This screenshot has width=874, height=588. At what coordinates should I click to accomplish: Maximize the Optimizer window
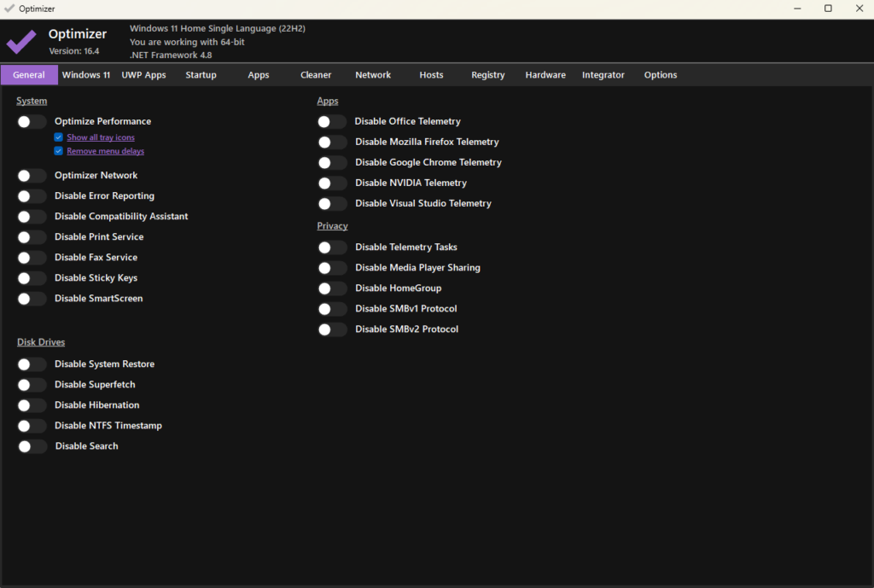[x=828, y=9]
